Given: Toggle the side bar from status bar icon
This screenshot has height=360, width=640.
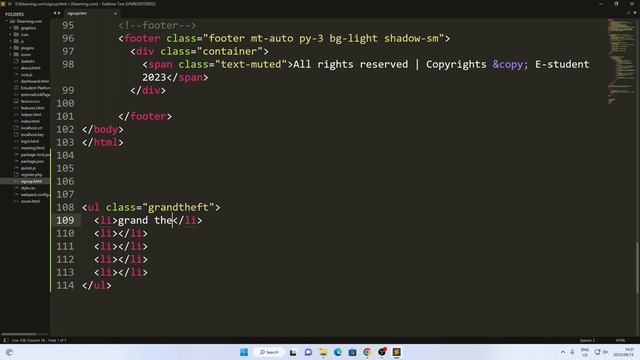Looking at the screenshot, I should (5, 340).
